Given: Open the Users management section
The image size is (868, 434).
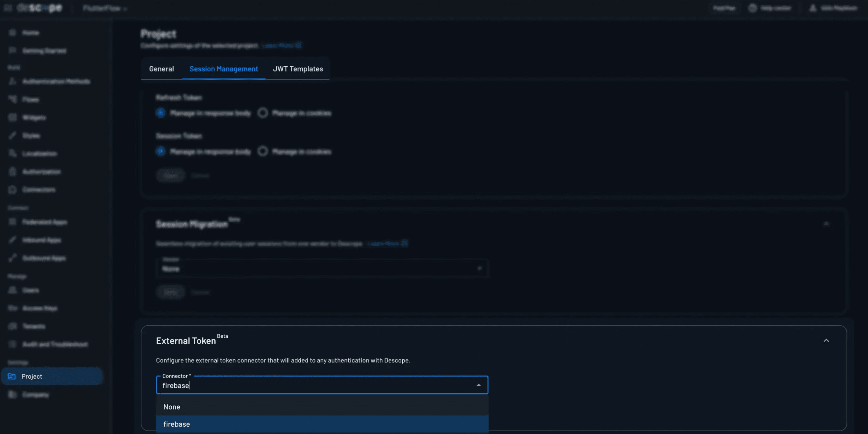Looking at the screenshot, I should pos(31,290).
